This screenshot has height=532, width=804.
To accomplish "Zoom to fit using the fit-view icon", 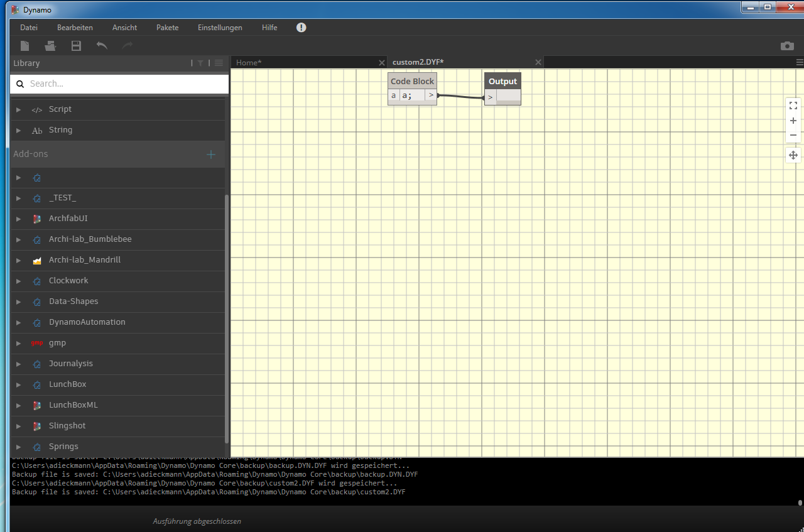I will point(793,105).
